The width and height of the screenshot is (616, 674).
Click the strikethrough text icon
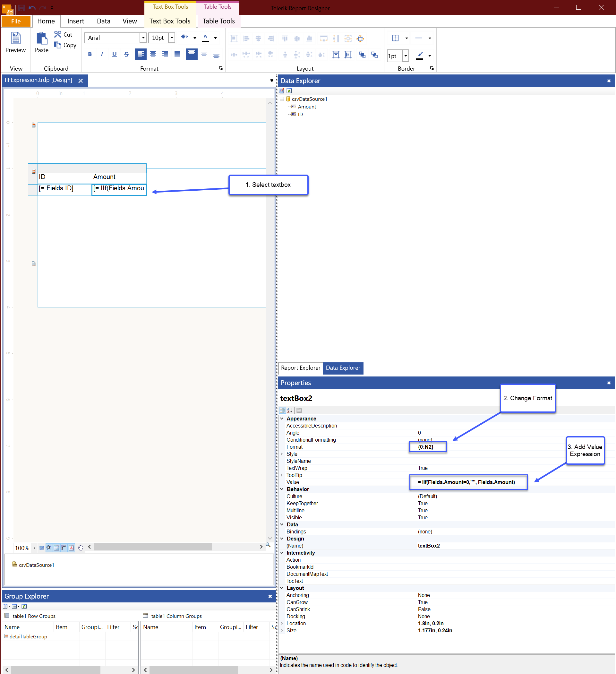126,54
